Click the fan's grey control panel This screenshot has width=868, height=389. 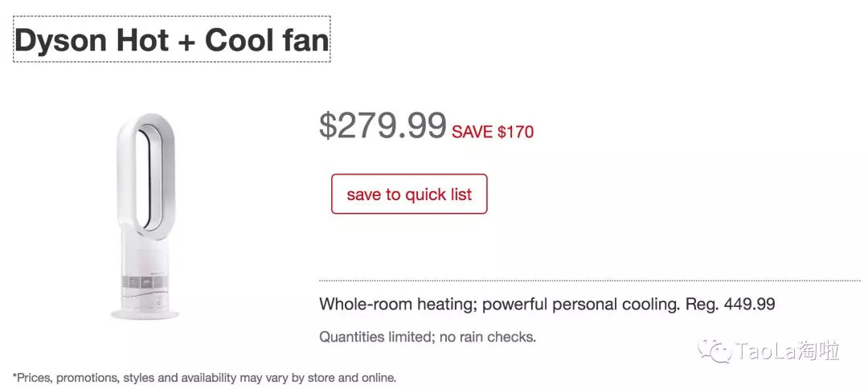coord(145,282)
